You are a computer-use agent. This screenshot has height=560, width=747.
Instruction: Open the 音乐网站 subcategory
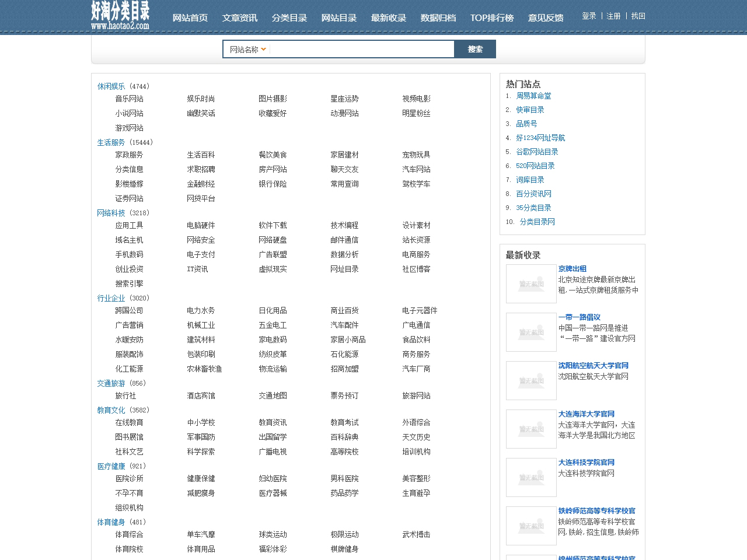coord(129,99)
